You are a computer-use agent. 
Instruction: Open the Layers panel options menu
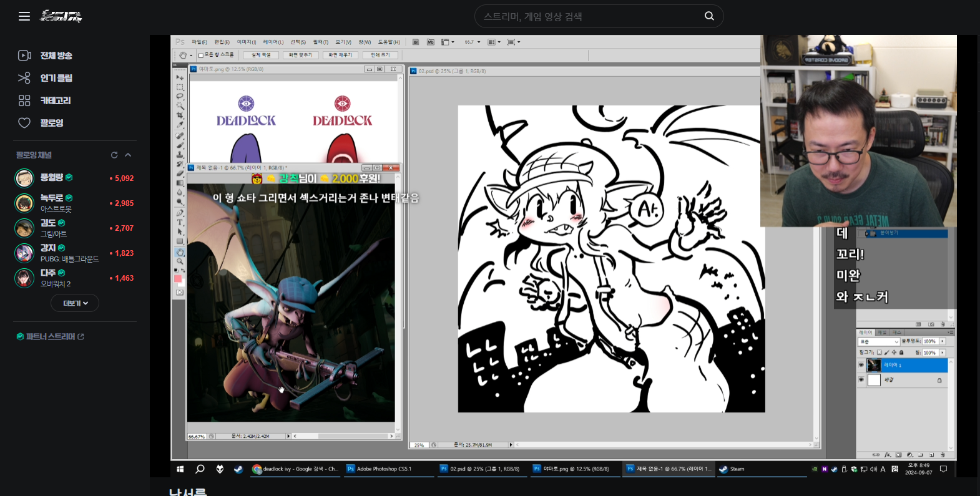pos(950,332)
